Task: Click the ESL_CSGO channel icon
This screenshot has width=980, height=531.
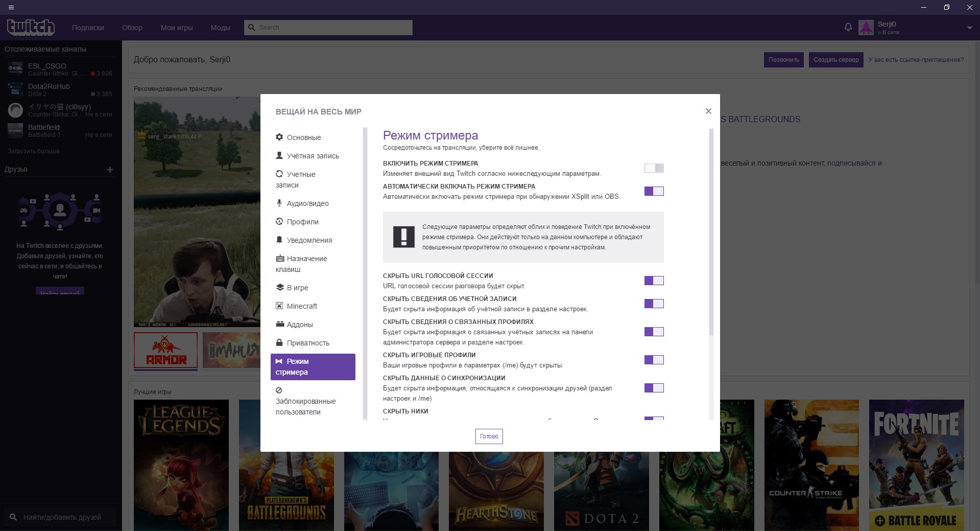Action: pos(15,69)
